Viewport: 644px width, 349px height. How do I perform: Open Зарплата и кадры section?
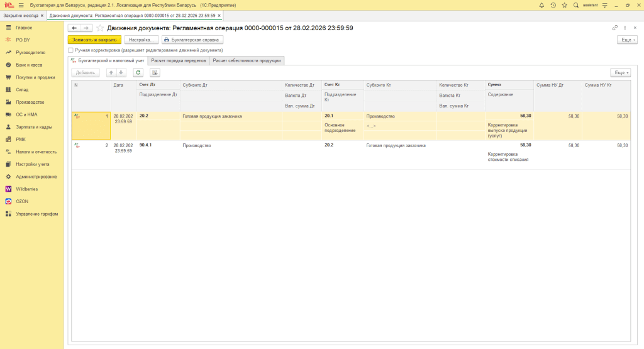tap(34, 127)
